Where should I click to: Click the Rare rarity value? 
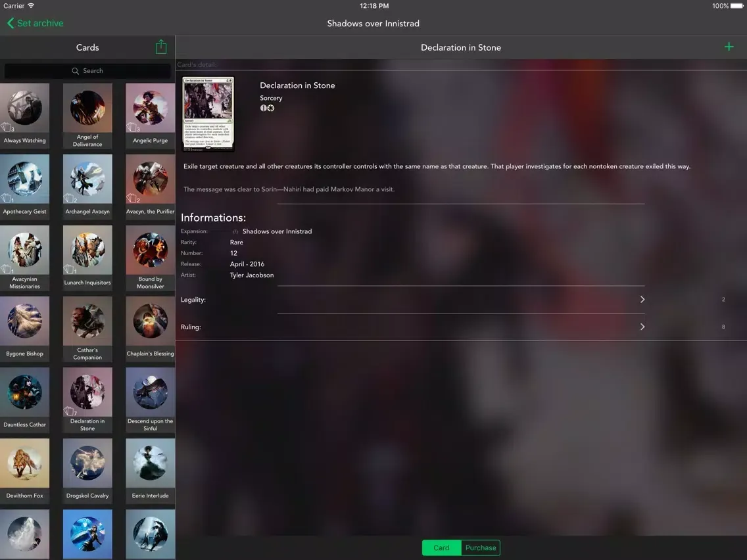coord(236,243)
